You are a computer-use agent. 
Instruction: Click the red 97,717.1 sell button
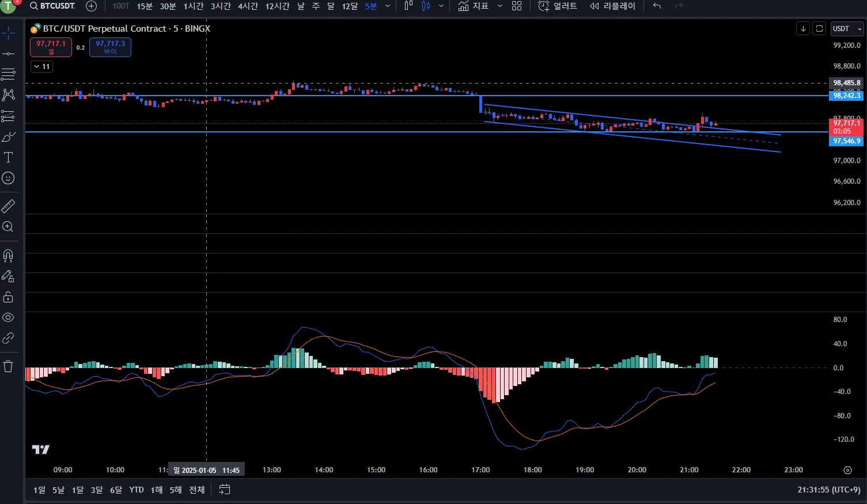(x=51, y=47)
